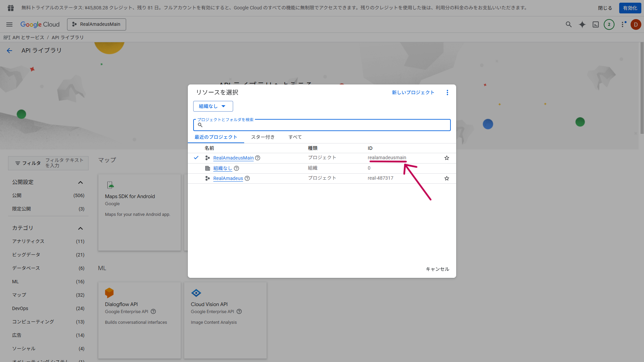644x362 pixels.
Task: Collapse the カテゴリ section
Action: pyautogui.click(x=80, y=228)
